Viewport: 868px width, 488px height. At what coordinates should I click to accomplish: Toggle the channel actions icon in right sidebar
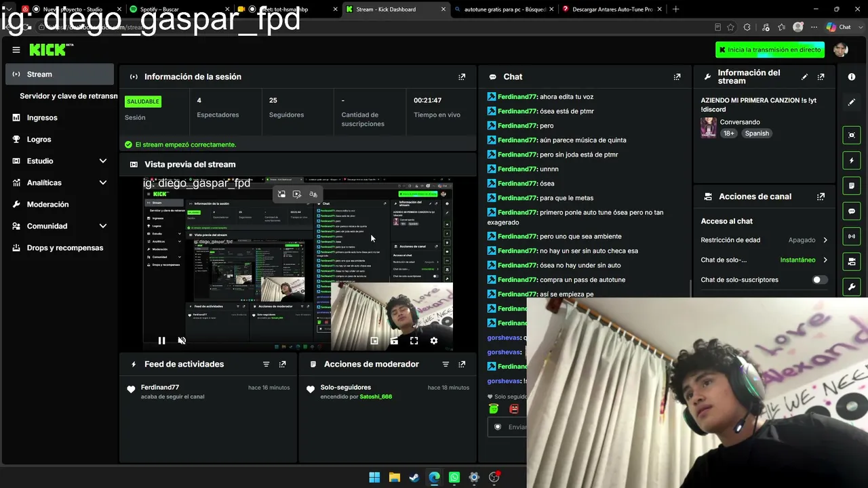852,261
